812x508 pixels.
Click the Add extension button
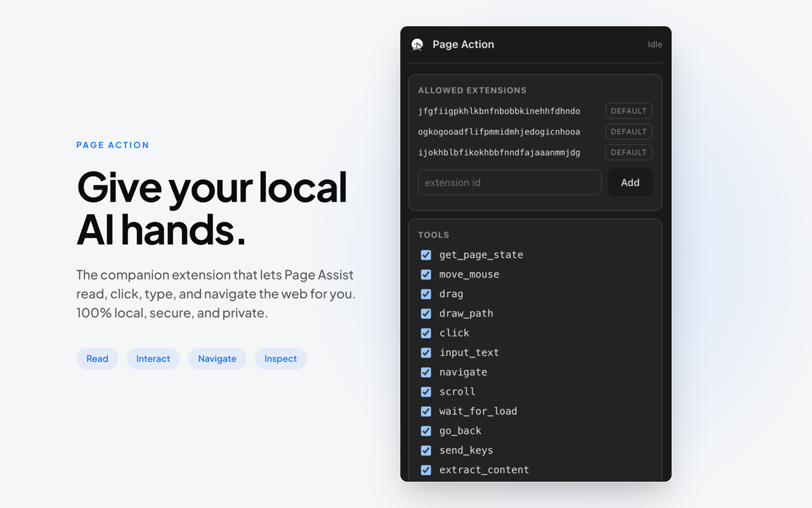[x=630, y=182]
